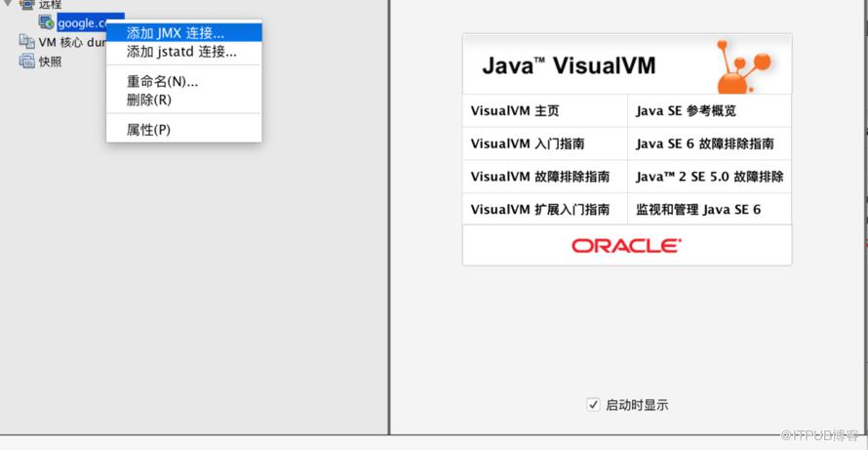The image size is (868, 450).
Task: Open Java 2 SE 5.0 故障排除 link
Action: [710, 177]
